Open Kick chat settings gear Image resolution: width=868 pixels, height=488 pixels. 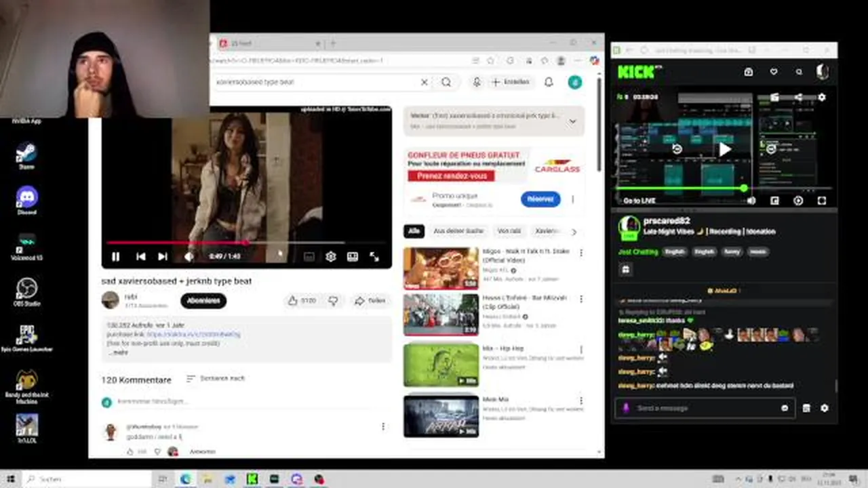point(825,408)
